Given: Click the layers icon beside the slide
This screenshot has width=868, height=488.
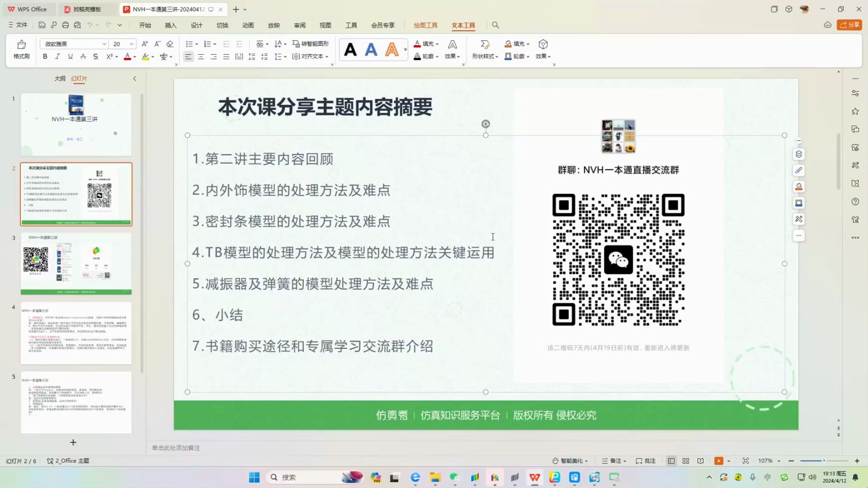Looking at the screenshot, I should pos(799,154).
